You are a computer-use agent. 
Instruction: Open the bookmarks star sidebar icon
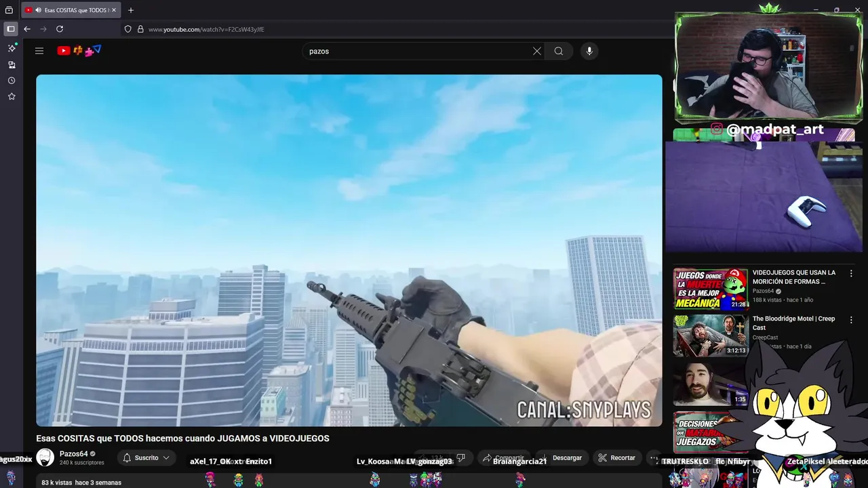(x=12, y=97)
